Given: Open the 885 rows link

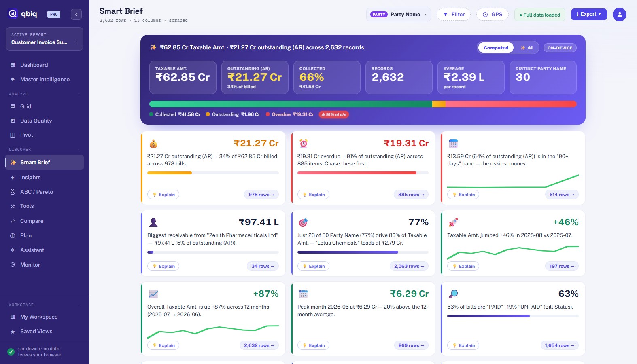Looking at the screenshot, I should [411, 195].
